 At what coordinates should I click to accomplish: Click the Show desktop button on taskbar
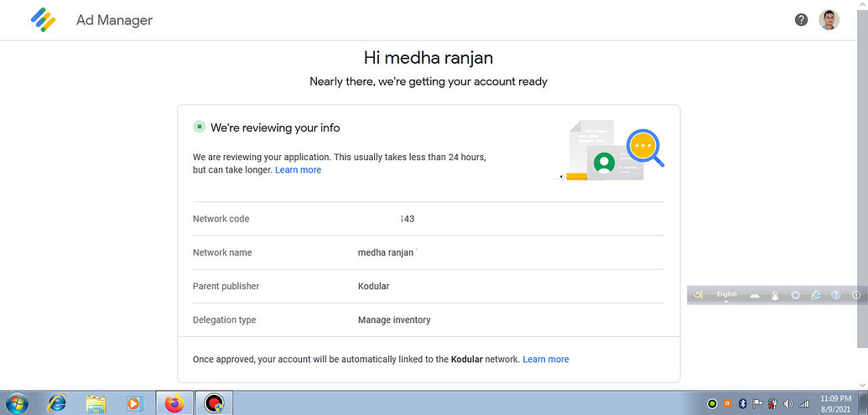[x=864, y=402]
